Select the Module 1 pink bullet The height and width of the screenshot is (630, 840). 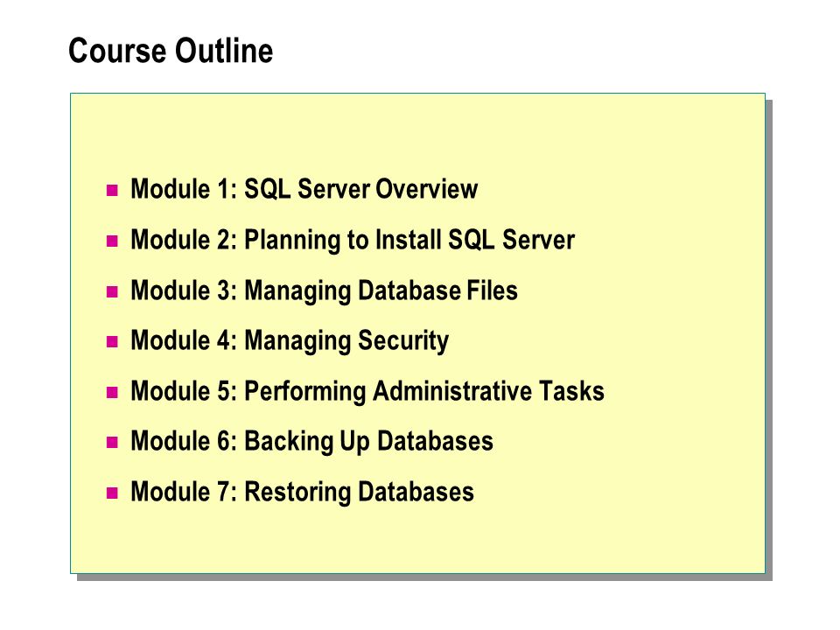coord(112,190)
